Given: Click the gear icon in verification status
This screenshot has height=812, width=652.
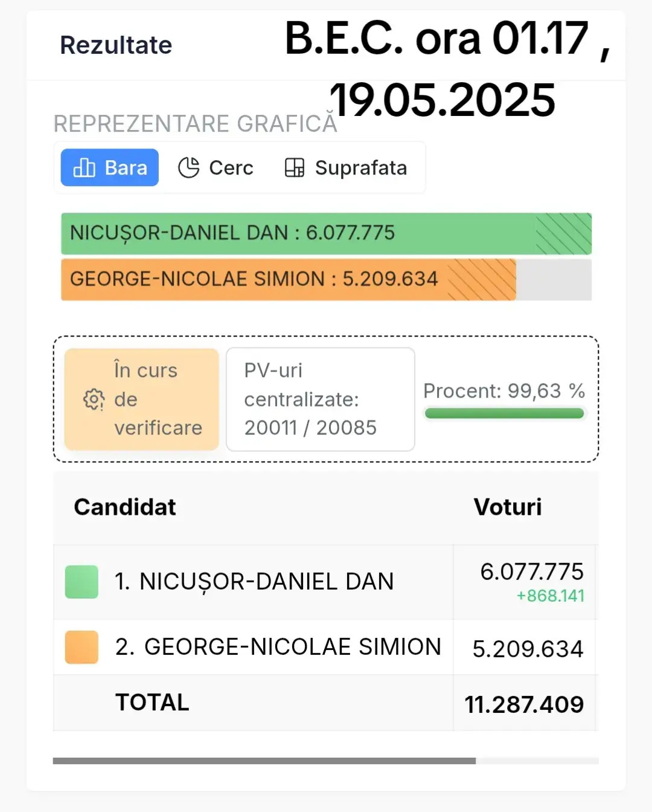Looking at the screenshot, I should (x=94, y=399).
